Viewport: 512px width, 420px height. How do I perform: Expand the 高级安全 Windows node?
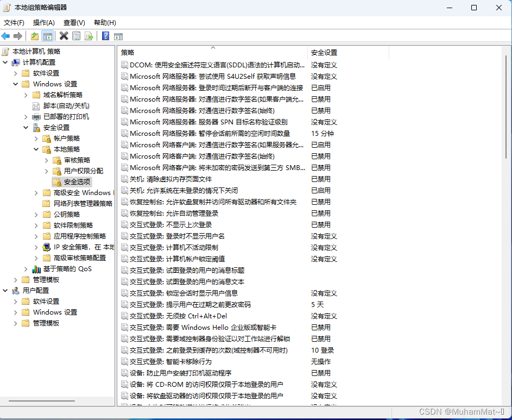coord(36,193)
